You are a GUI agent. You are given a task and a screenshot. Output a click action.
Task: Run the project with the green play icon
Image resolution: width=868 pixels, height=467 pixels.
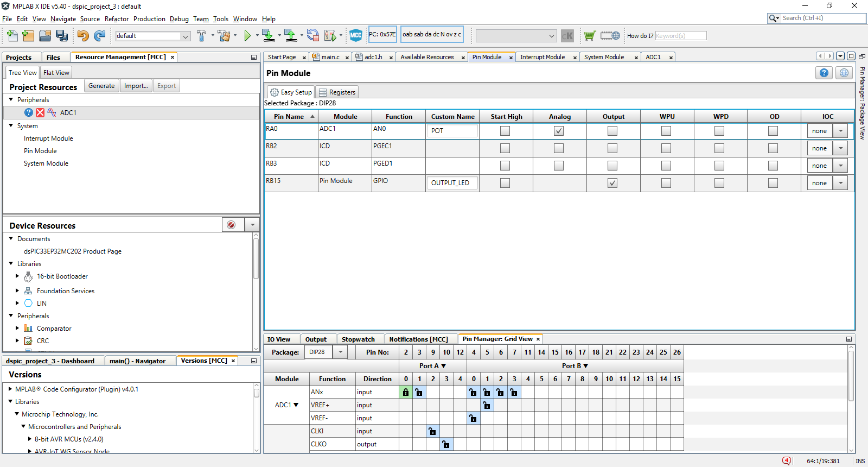[x=247, y=36]
